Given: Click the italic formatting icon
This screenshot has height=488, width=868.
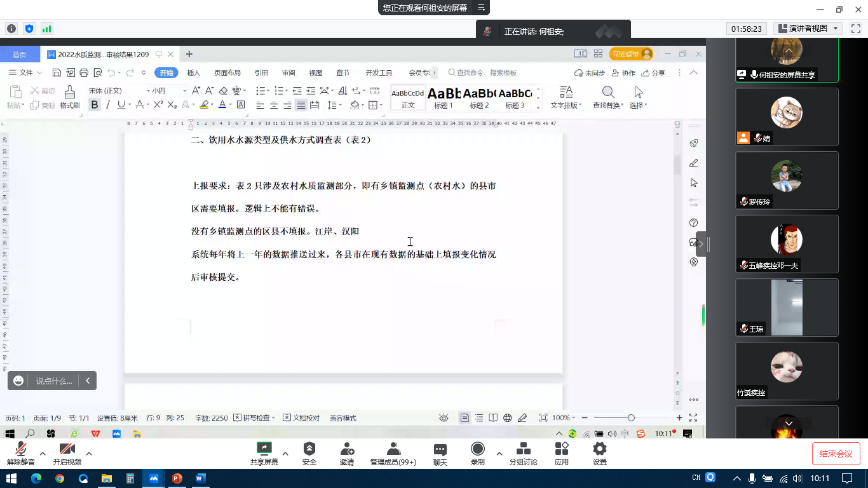Looking at the screenshot, I should coord(108,105).
